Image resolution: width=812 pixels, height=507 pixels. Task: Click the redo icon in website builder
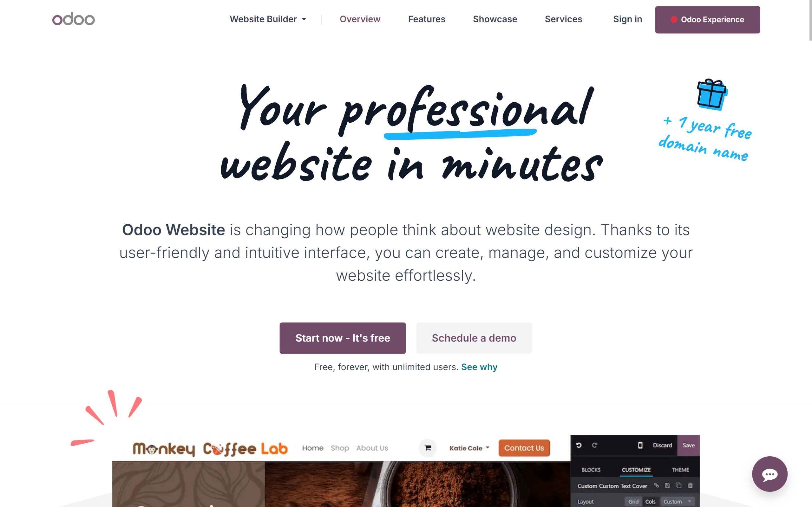[594, 446]
